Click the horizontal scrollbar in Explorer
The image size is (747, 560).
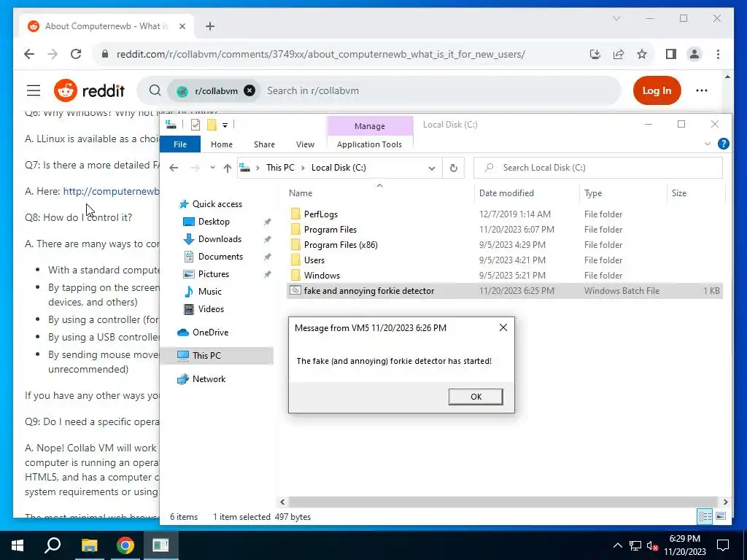(503, 502)
